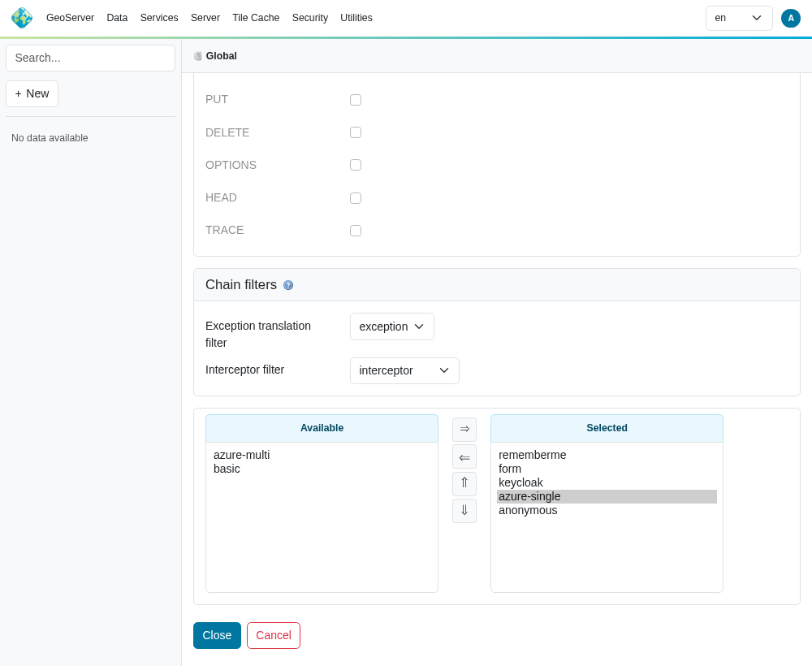Enable the PUT checkbox
Screen dimensions: 812x666
pos(356,99)
